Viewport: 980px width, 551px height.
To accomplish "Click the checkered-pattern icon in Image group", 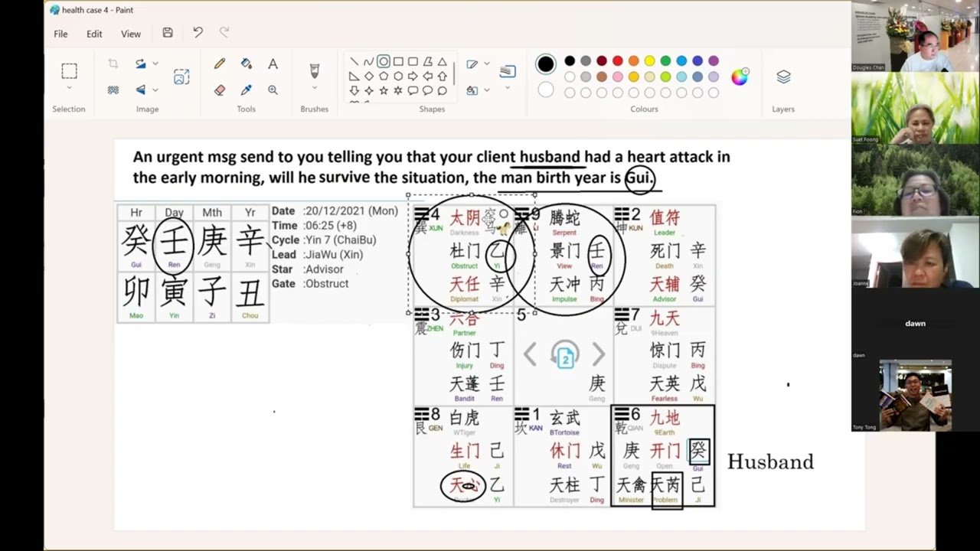I will pyautogui.click(x=113, y=90).
